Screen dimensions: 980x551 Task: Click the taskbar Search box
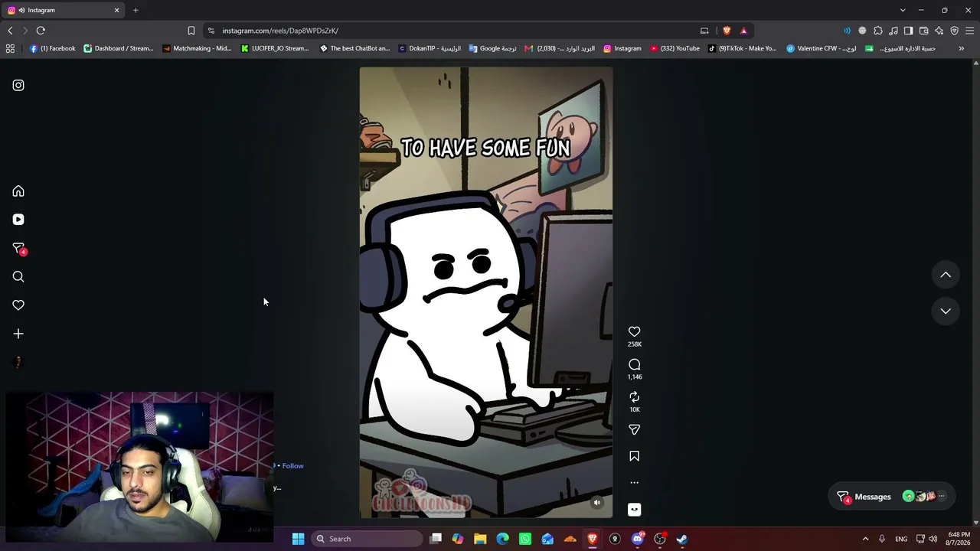pos(367,539)
